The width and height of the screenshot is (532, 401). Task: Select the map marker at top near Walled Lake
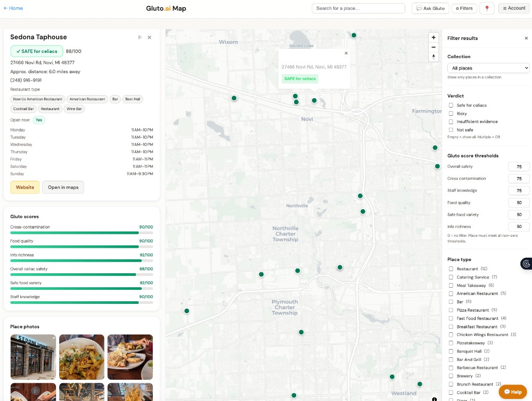click(354, 35)
